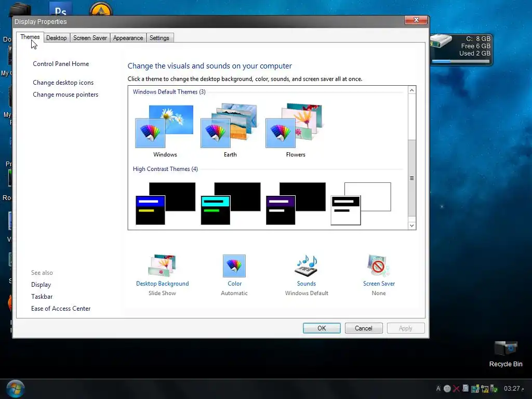Choose the blue-titled high contrast theme
532x399 pixels.
(165, 204)
